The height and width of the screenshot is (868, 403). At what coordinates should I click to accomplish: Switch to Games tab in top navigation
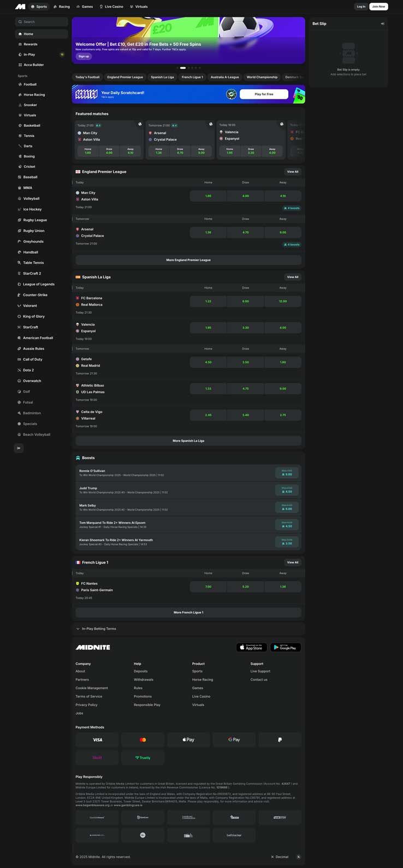[x=85, y=7]
